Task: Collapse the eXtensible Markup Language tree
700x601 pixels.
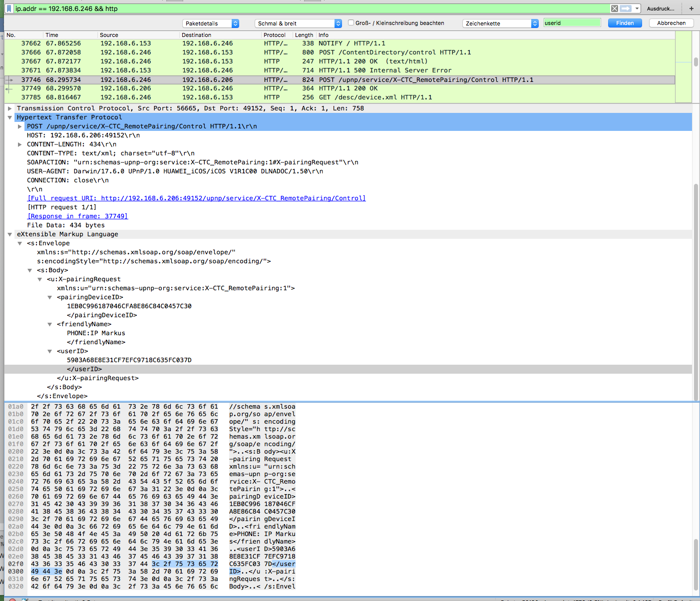Action: pyautogui.click(x=9, y=234)
